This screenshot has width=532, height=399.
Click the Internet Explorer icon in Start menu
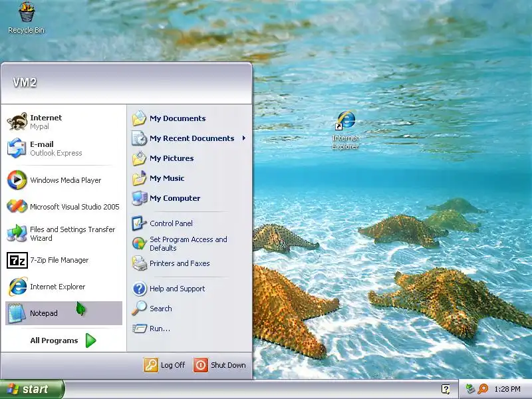click(17, 287)
